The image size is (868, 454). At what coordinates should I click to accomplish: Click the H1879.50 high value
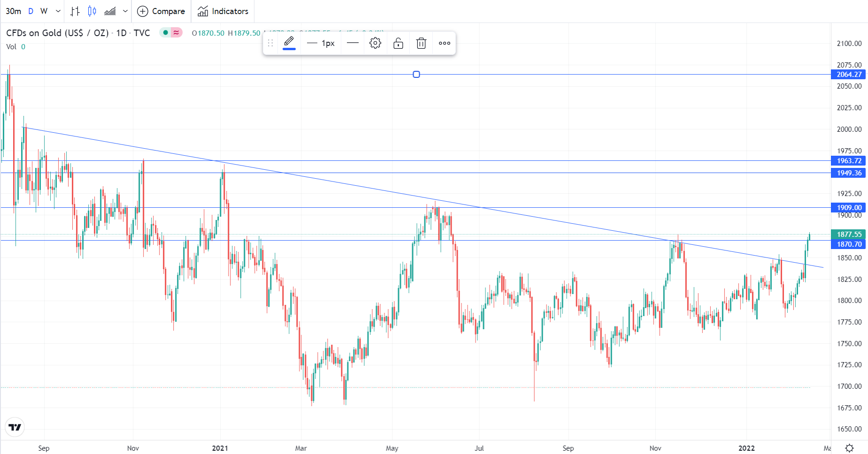click(244, 33)
